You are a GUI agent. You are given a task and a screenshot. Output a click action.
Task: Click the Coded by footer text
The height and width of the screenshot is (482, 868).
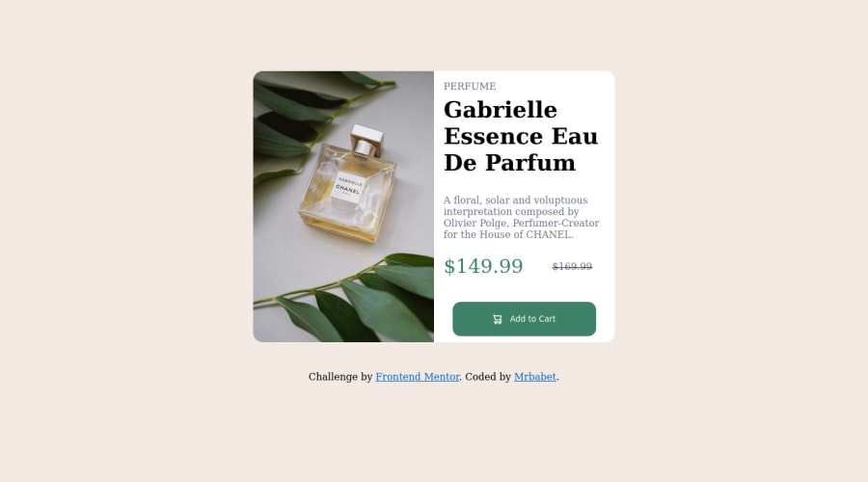pos(488,377)
